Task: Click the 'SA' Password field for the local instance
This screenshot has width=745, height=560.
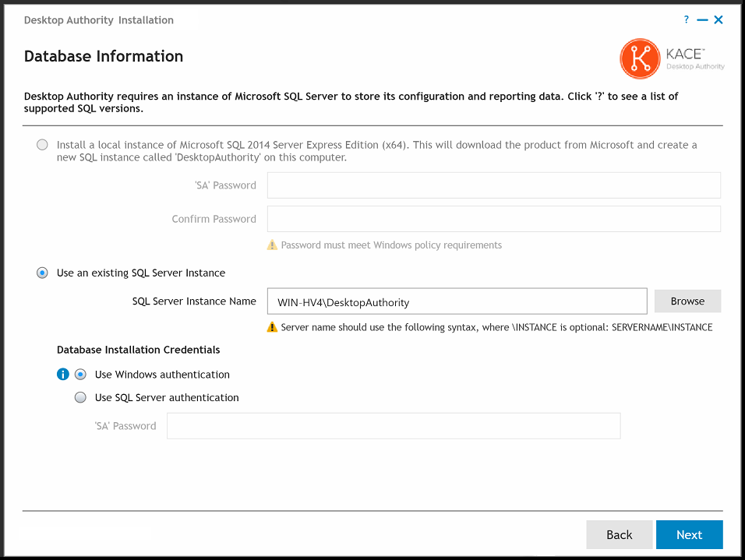Action: [x=493, y=185]
